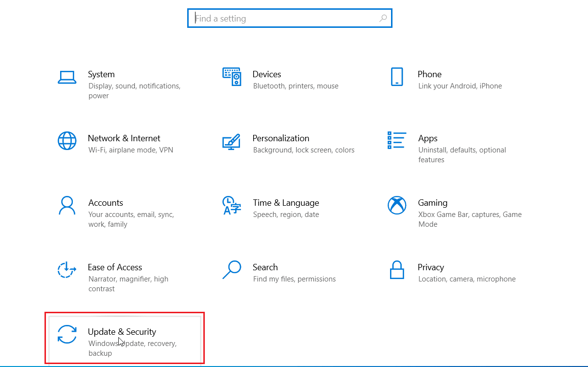
Task: Click 'Narrator, magnifier, high contrast' description
Action: 128,284
